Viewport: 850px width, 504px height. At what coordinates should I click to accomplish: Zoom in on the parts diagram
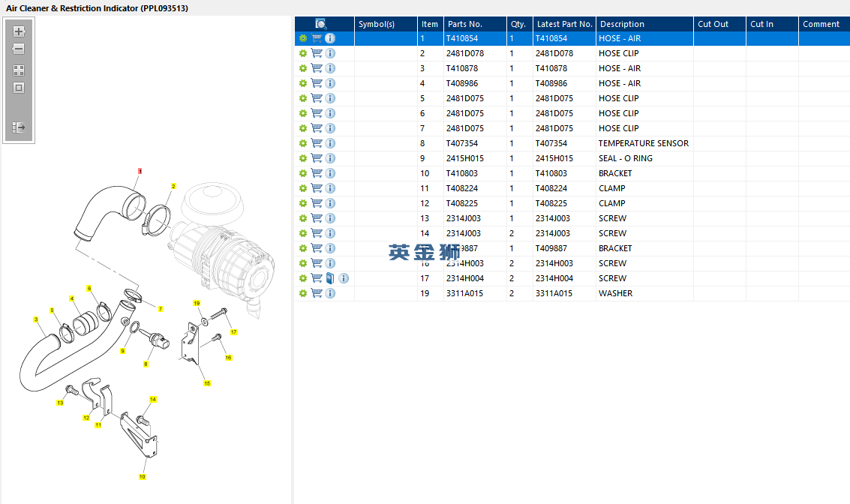[x=19, y=31]
